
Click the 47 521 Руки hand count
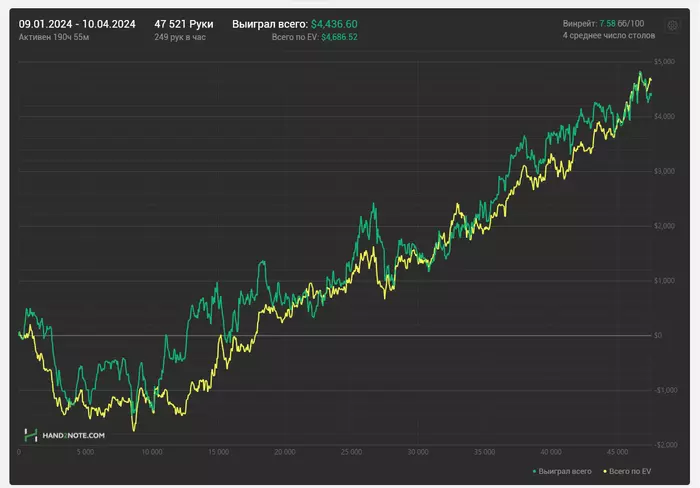(x=184, y=22)
